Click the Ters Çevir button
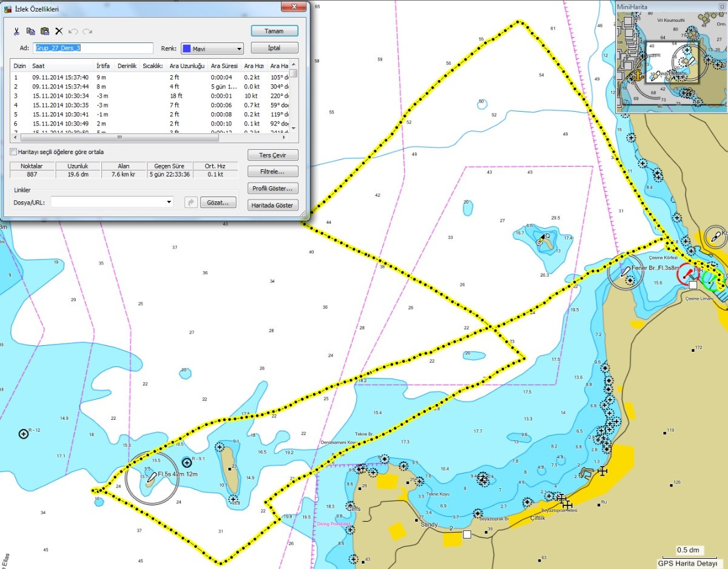Viewport: 728px width, 569px height. click(x=273, y=155)
